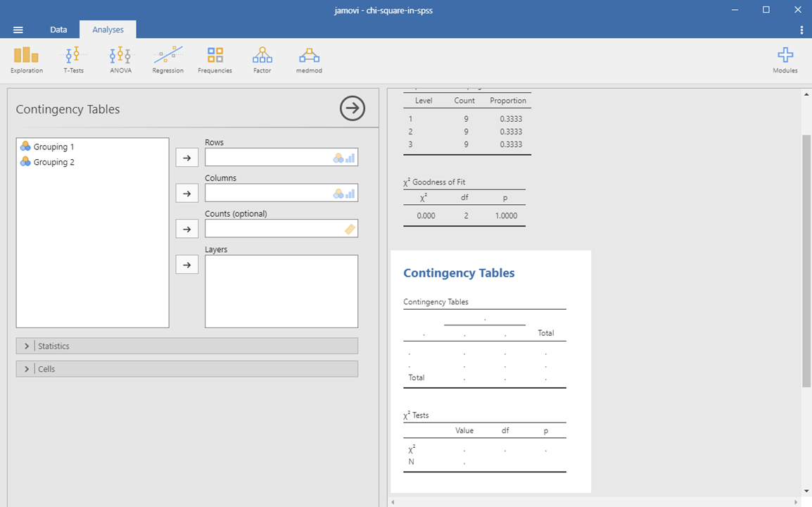Collapse options panel with circled arrow
The height and width of the screenshot is (507, 812).
click(x=353, y=108)
